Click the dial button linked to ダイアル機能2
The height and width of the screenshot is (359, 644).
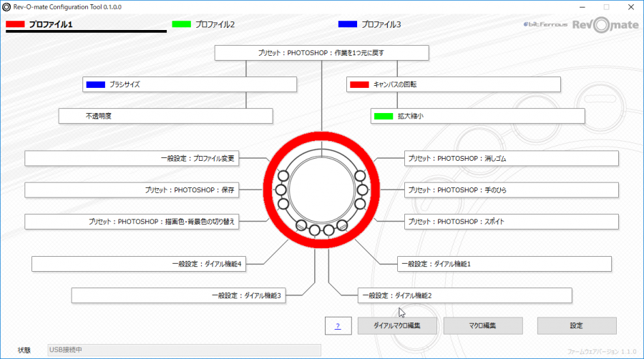coord(328,230)
